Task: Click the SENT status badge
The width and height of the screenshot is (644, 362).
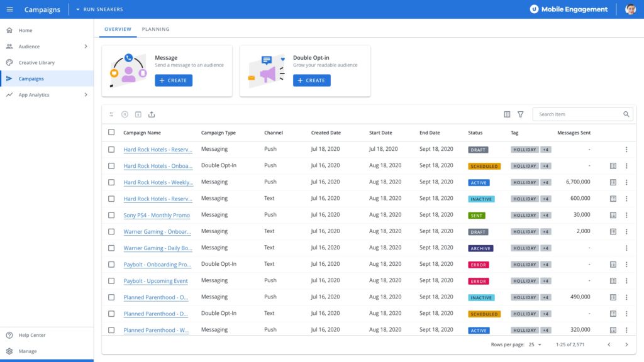Action: (477, 216)
